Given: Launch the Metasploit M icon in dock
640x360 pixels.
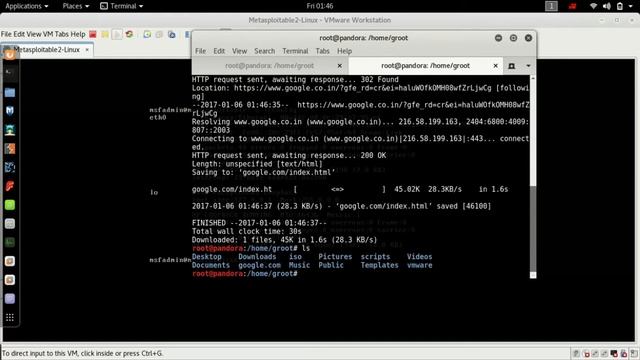Looking at the screenshot, I should pos(10,111).
